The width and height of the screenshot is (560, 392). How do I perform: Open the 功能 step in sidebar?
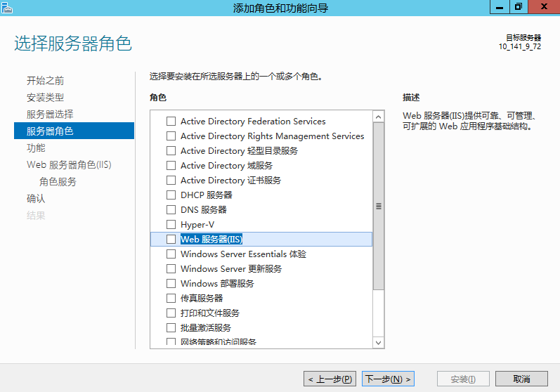(36, 148)
